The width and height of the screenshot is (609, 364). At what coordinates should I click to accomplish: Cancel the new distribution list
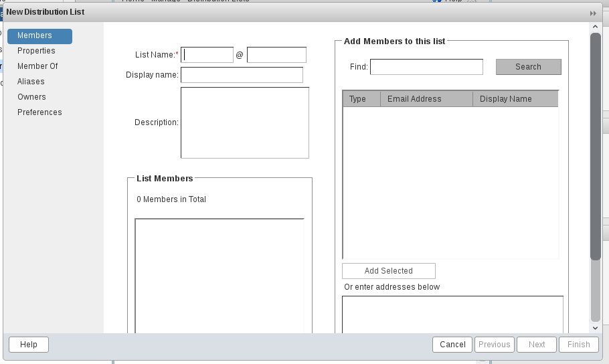tap(452, 345)
